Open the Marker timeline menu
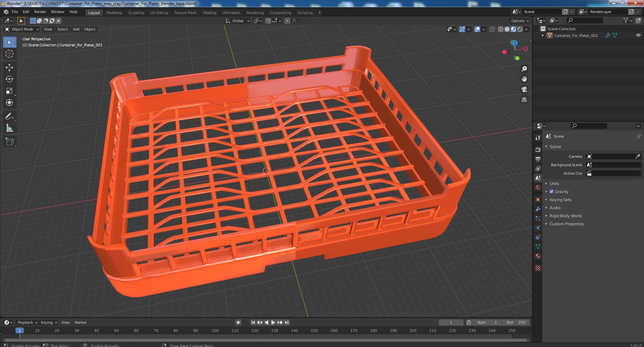 pos(81,322)
